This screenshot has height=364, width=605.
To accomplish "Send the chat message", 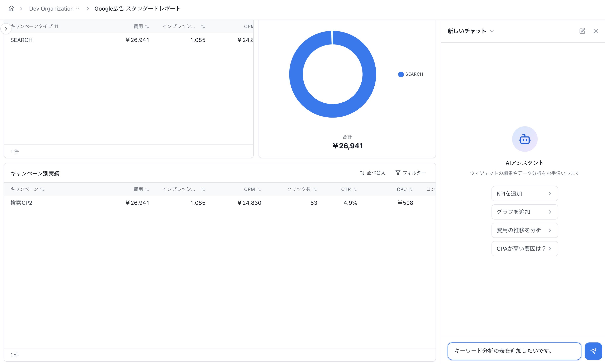I will pos(593,351).
